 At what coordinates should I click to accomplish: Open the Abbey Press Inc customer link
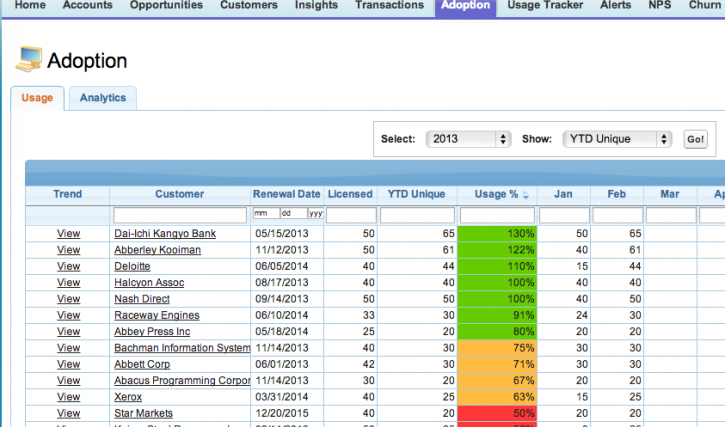[152, 331]
